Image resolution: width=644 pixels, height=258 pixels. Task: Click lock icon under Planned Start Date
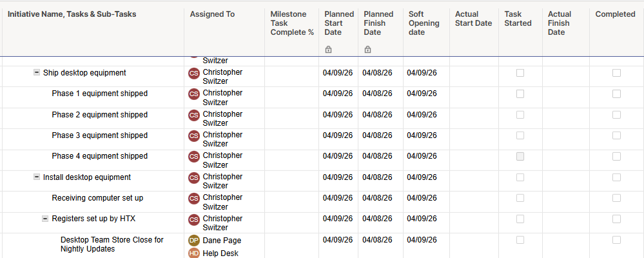tap(328, 49)
